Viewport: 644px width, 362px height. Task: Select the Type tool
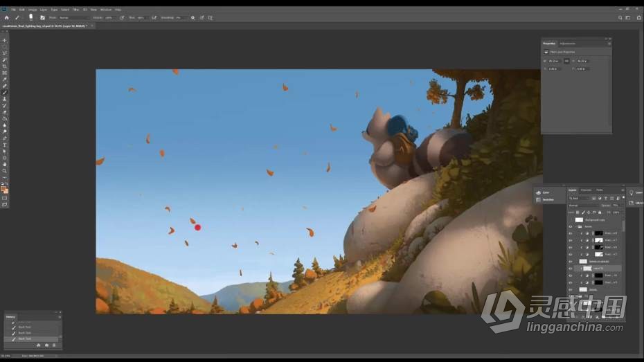(x=5, y=145)
